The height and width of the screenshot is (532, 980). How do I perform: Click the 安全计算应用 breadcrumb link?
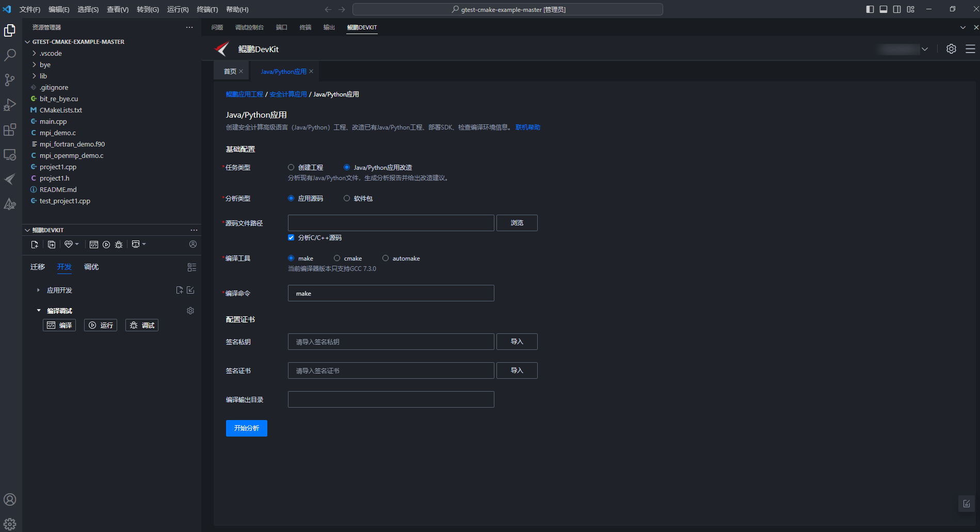coord(288,94)
